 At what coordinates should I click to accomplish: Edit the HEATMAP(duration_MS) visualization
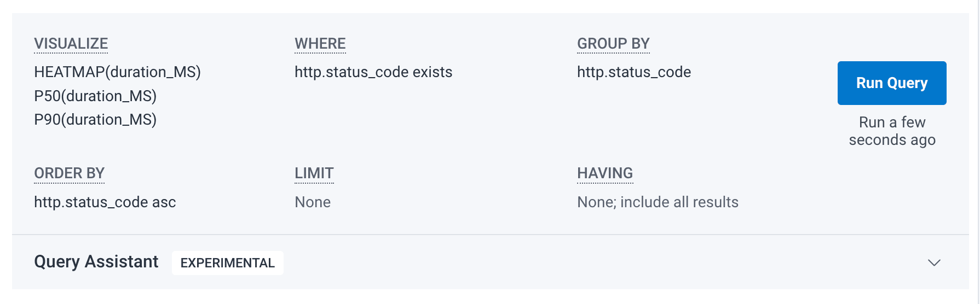pos(117,72)
